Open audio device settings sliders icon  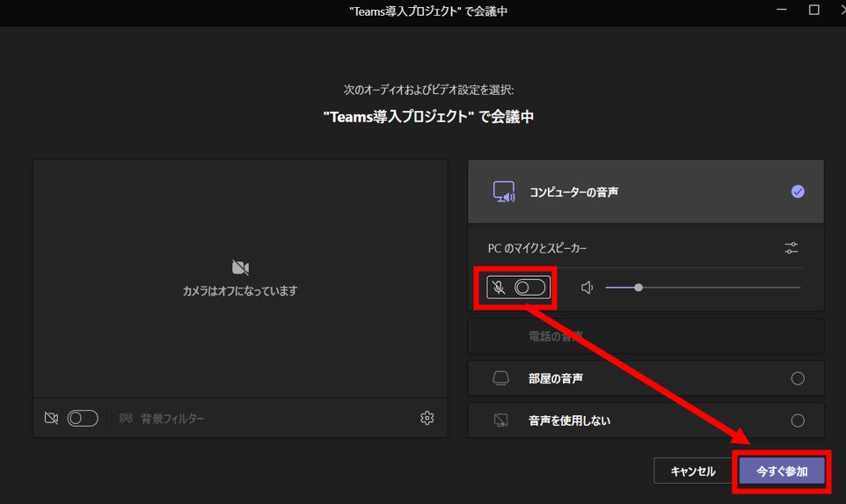[x=791, y=248]
